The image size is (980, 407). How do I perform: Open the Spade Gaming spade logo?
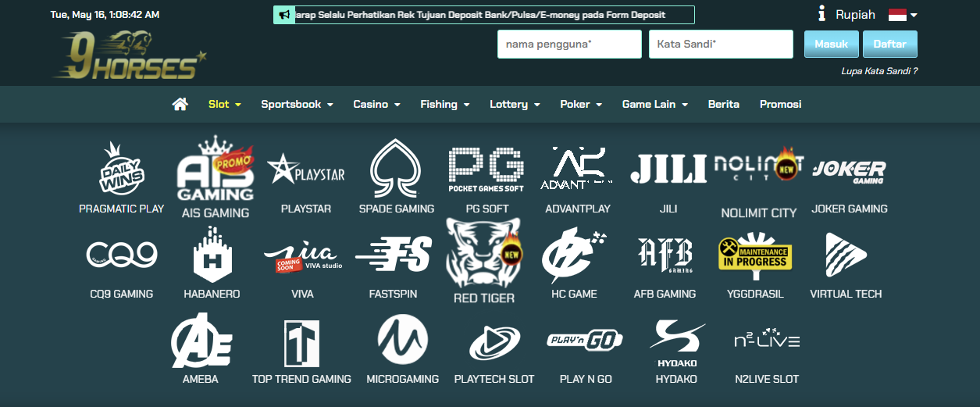[x=396, y=170]
